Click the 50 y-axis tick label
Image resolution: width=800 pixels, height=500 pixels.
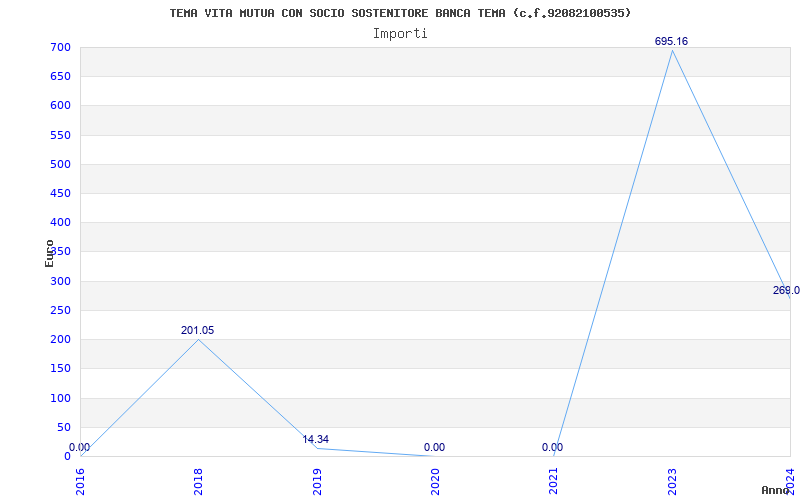tap(63, 427)
